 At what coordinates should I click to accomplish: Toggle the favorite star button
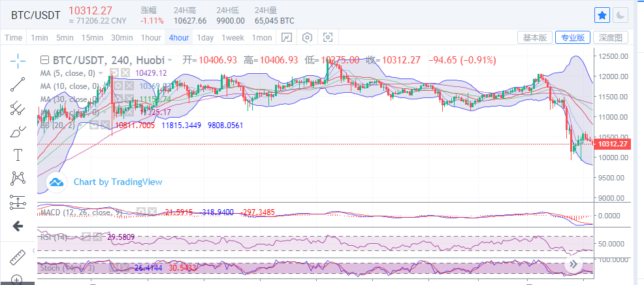click(602, 14)
